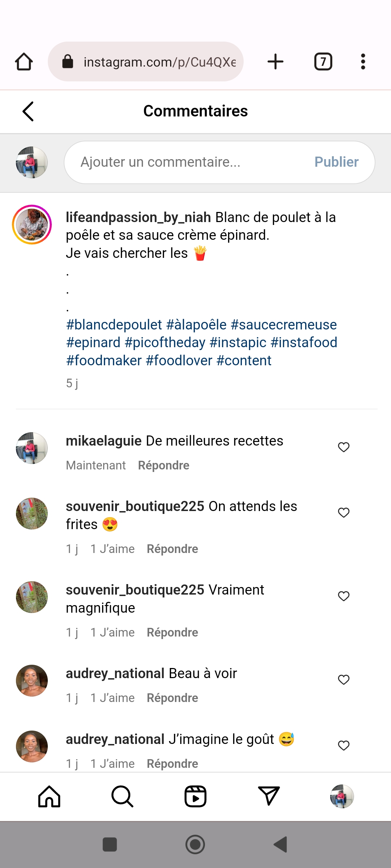Open the Reels tab

click(x=195, y=796)
